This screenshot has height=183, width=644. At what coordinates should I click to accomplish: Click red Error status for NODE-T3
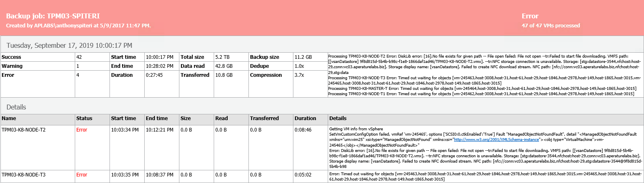pos(82,175)
